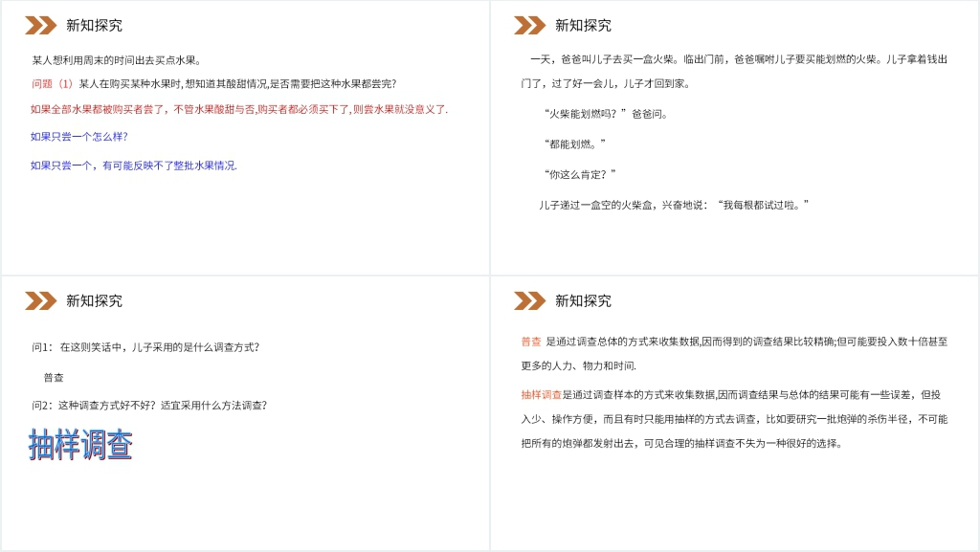Select the 新知探究 title above the 普查 definition
This screenshot has height=552, width=980.
click(583, 301)
